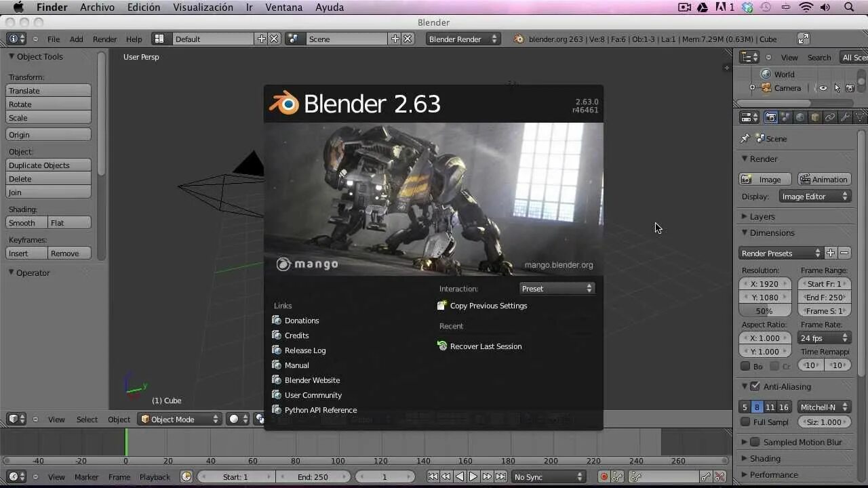Open the Blender Render engine dropdown
Image resolution: width=868 pixels, height=488 pixels.
(x=464, y=39)
